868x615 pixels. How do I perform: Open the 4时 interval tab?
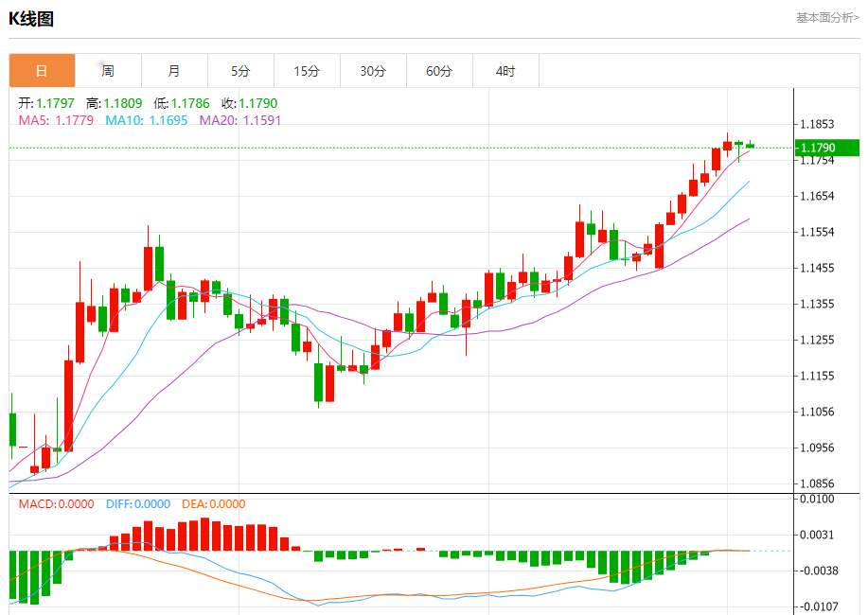click(x=505, y=71)
